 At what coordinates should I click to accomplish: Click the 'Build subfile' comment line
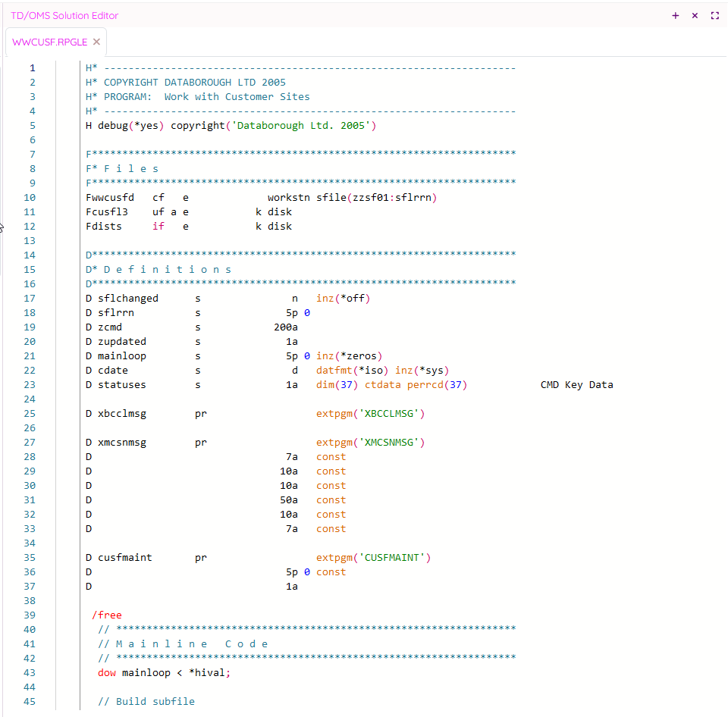(146, 701)
